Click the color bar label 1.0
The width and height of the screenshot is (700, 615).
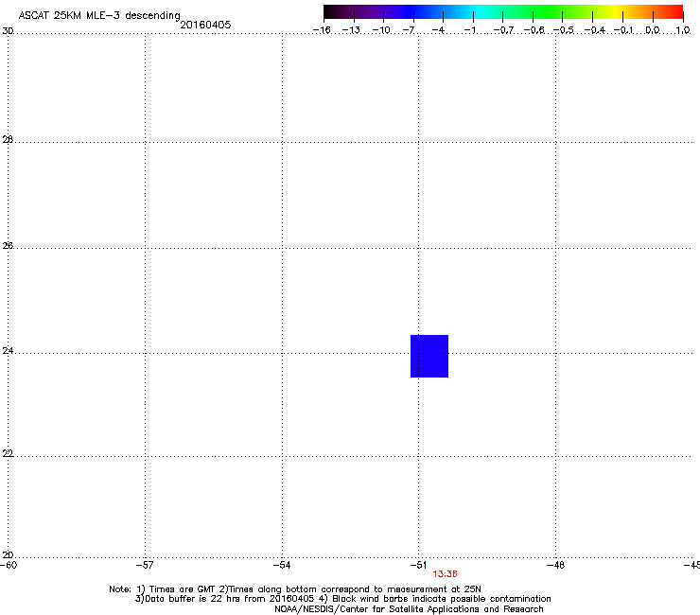[x=683, y=30]
